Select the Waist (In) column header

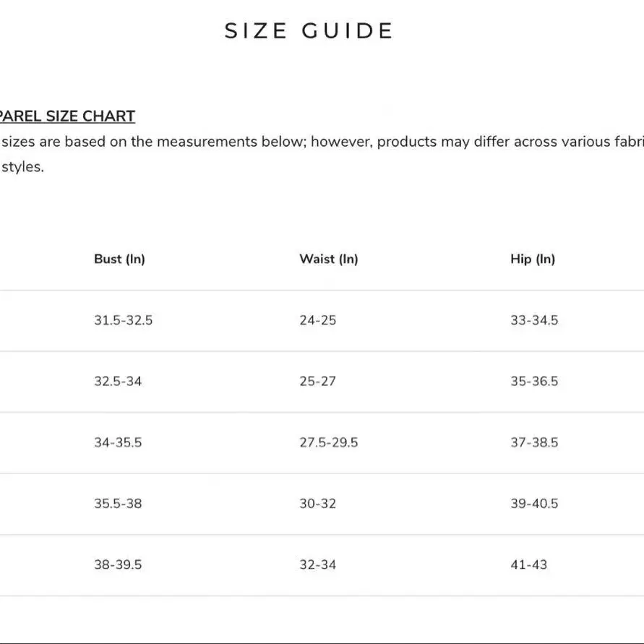(329, 259)
